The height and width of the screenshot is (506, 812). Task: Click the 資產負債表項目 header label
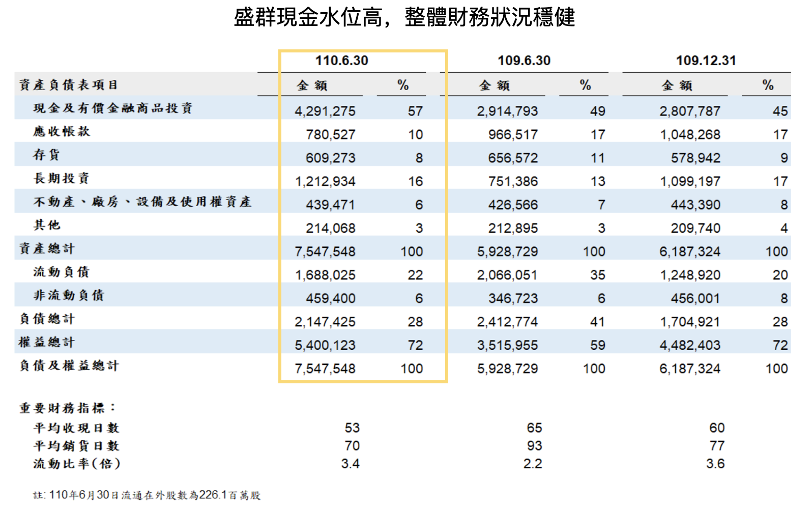click(68, 85)
